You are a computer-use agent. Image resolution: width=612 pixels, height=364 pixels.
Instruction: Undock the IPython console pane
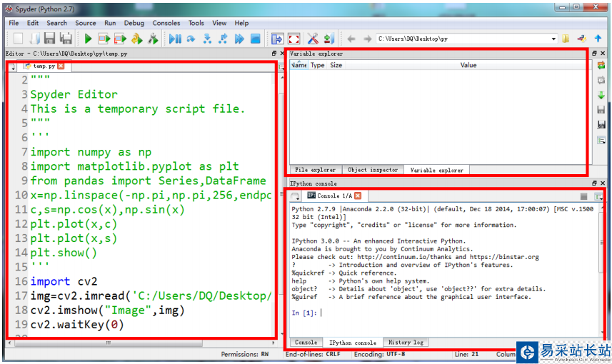pos(594,183)
